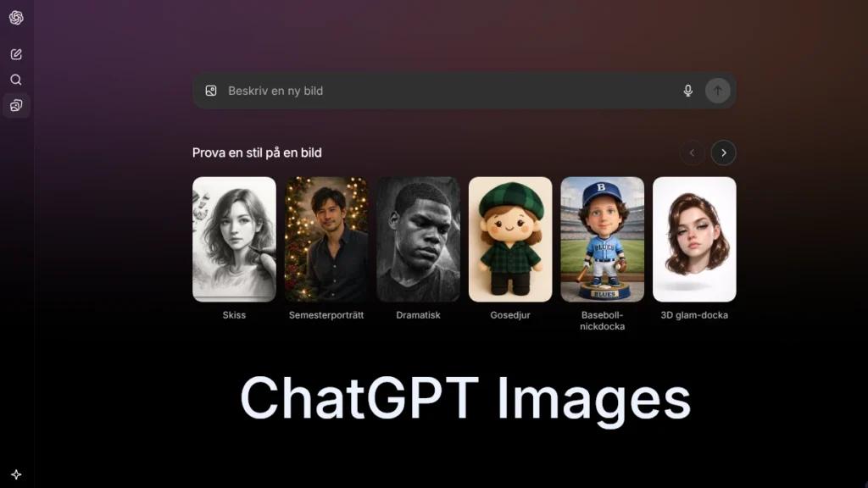The width and height of the screenshot is (868, 488).
Task: Click the attach image icon in the prompt bar
Action: click(210, 91)
